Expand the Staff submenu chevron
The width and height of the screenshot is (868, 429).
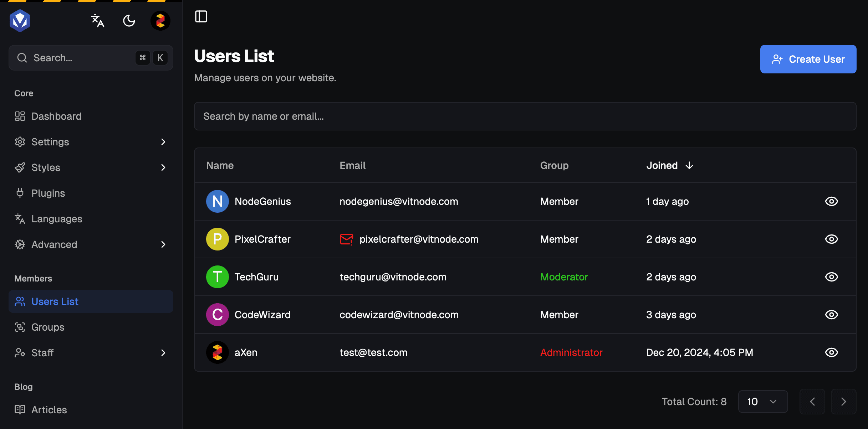tap(163, 353)
